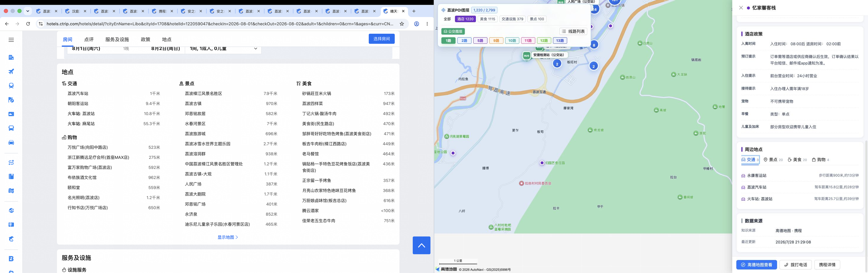Select the 美食 nearby-places tab
This screenshot has width=868, height=273.
797,160
